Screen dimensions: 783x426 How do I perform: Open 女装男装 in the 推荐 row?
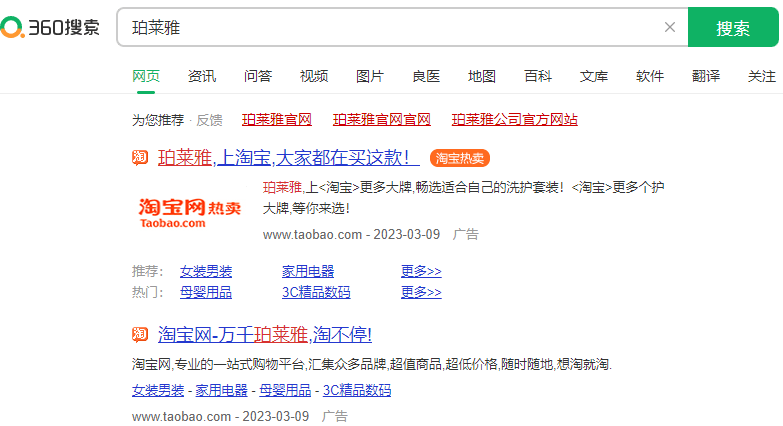pos(206,271)
